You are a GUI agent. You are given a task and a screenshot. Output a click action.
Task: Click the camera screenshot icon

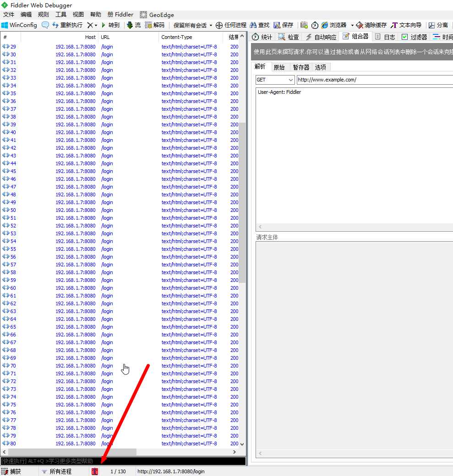304,25
